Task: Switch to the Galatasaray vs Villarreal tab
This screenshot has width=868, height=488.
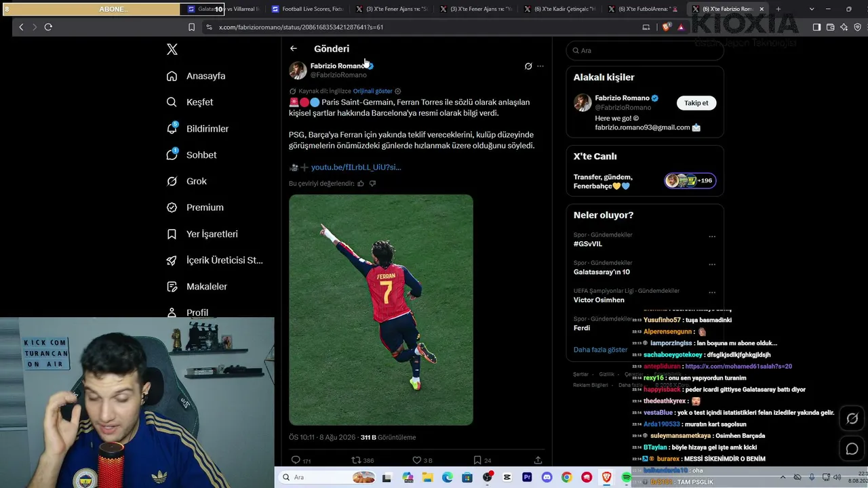Action: coord(222,9)
